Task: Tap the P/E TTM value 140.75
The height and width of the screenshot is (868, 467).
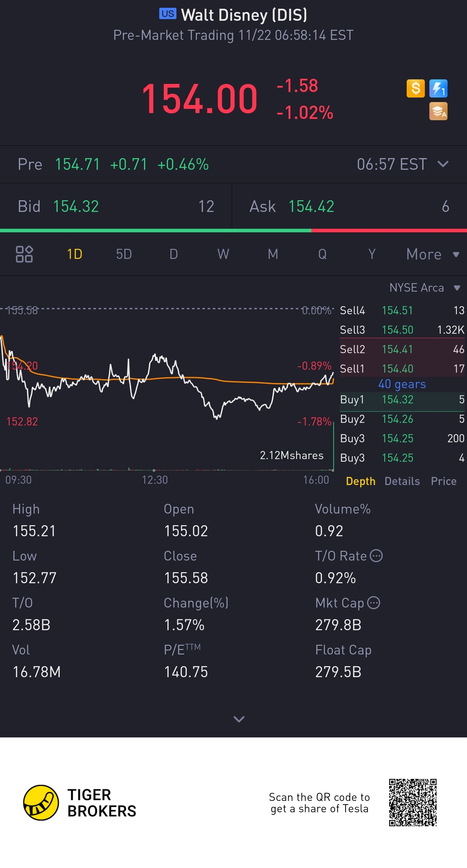Action: pos(186,672)
